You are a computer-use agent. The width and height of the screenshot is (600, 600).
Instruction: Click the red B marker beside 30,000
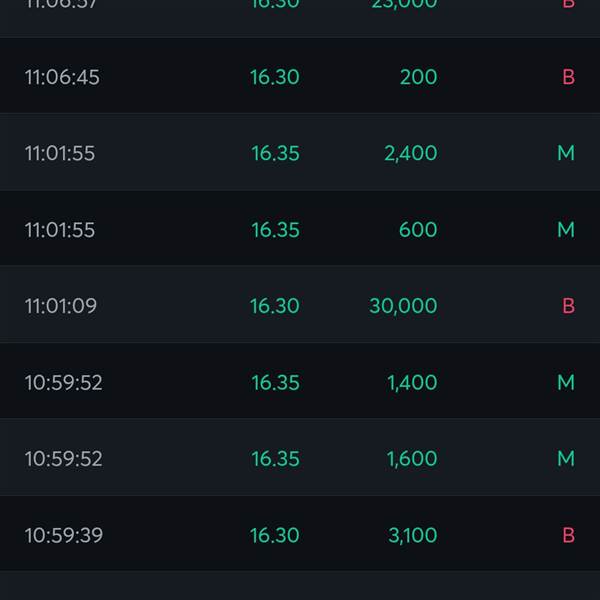[x=568, y=306]
